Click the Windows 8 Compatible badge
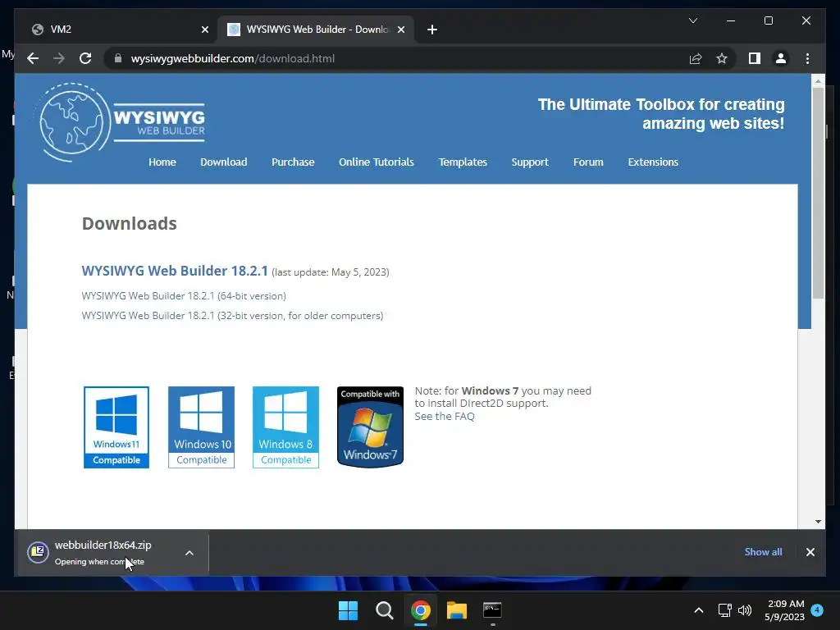 click(285, 427)
